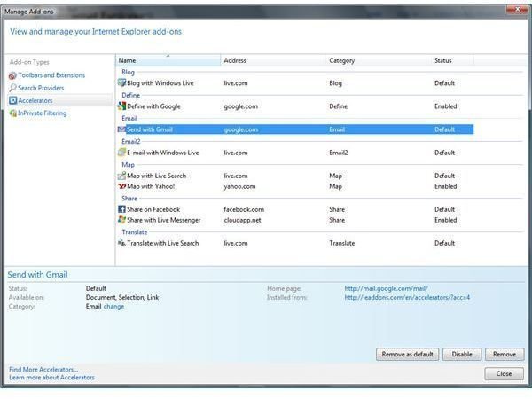The height and width of the screenshot is (399, 532).
Task: Click the cloudapp.net address cell
Action: point(242,220)
